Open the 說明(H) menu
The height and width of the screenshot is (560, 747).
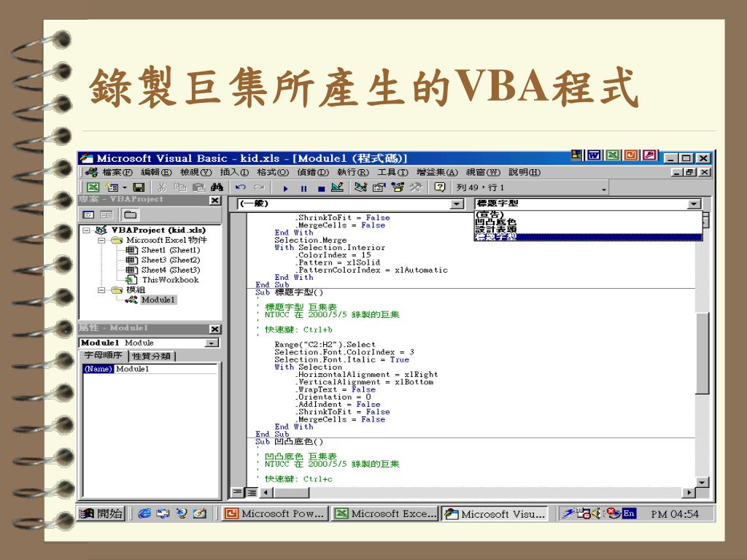525,172
